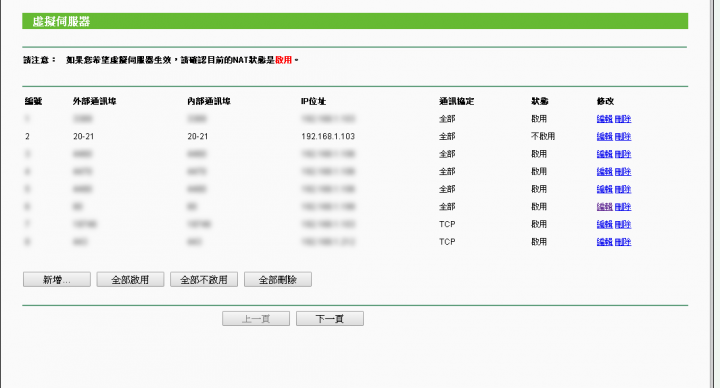
Task: Click 刪除 link in the first table row
Action: click(x=623, y=119)
